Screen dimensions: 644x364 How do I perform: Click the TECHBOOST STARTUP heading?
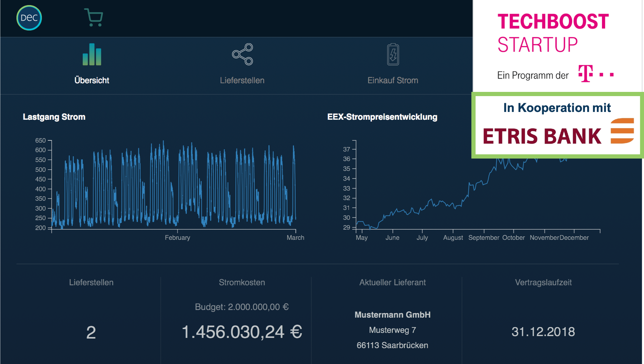click(553, 33)
